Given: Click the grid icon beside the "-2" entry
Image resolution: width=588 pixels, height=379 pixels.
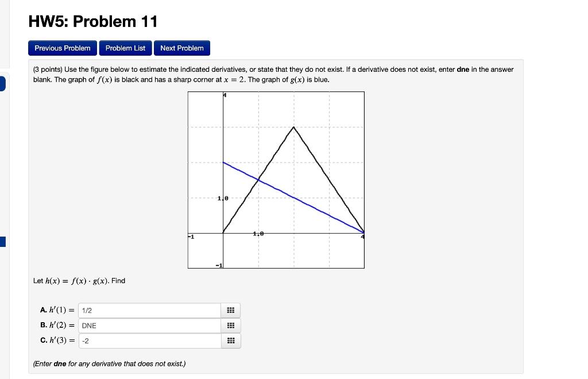Looking at the screenshot, I should (x=230, y=341).
